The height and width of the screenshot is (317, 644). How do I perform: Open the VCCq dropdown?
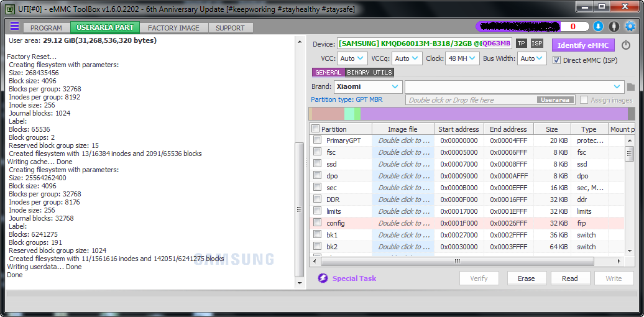(407, 58)
